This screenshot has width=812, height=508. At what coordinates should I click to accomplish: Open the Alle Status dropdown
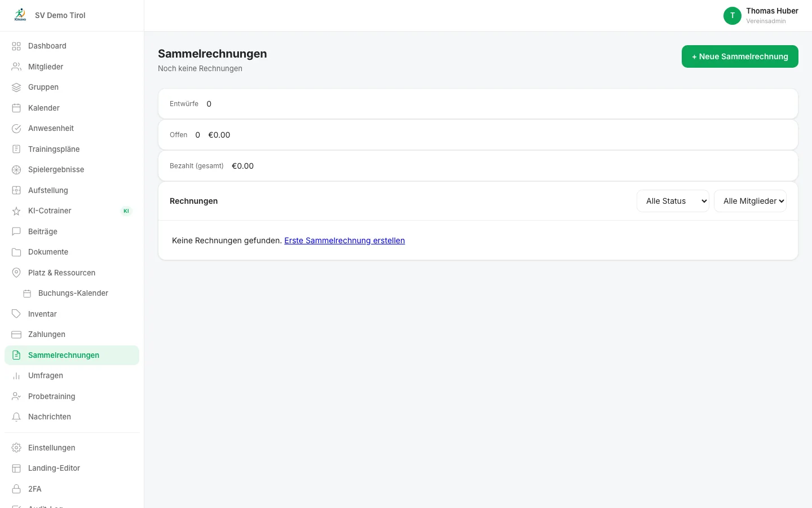tap(673, 201)
